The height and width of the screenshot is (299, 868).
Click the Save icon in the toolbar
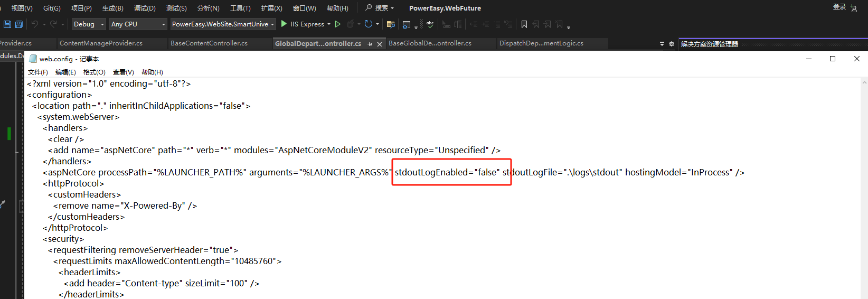point(7,24)
